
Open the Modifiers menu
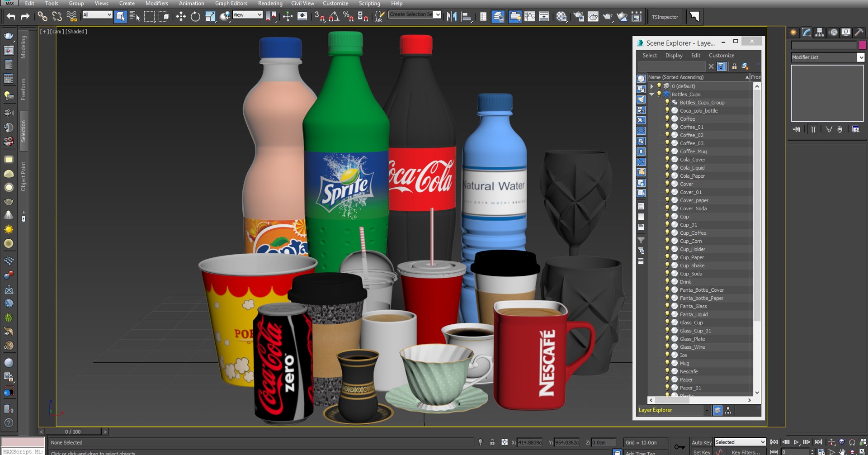coord(156,3)
